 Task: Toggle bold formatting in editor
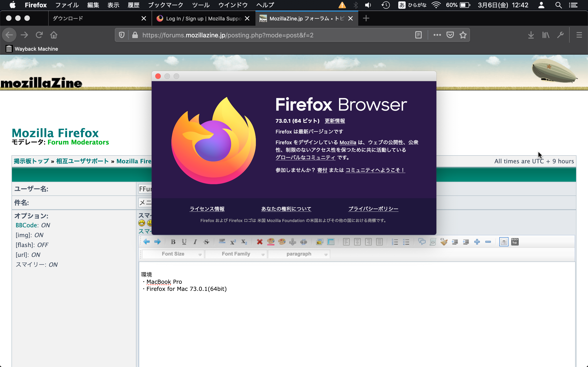click(x=173, y=242)
